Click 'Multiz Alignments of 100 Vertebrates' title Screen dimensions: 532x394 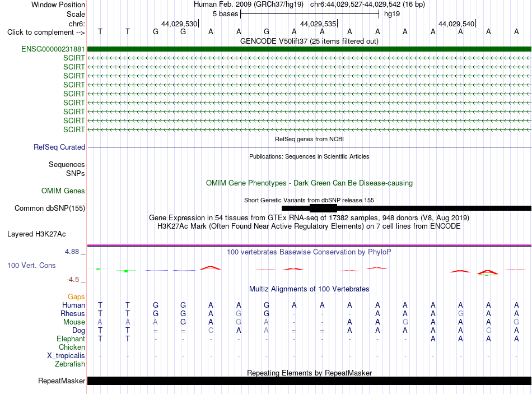309,289
